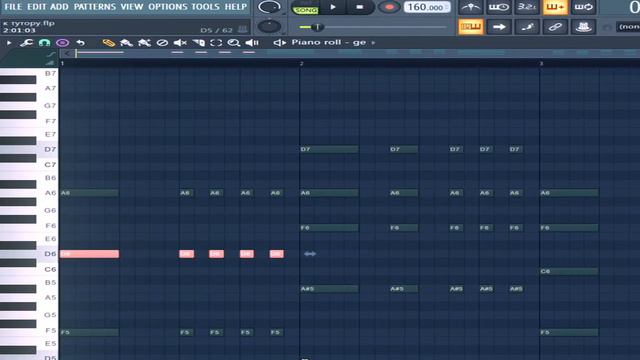The image size is (640, 360).
Task: Open the PATTERNS menu
Action: [x=95, y=7]
